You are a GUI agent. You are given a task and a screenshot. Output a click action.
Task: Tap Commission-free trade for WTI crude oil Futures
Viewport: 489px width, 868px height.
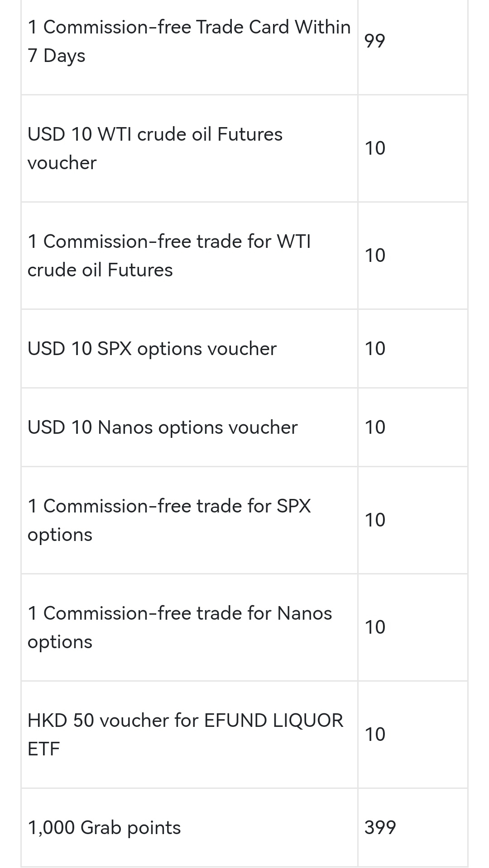pos(169,256)
